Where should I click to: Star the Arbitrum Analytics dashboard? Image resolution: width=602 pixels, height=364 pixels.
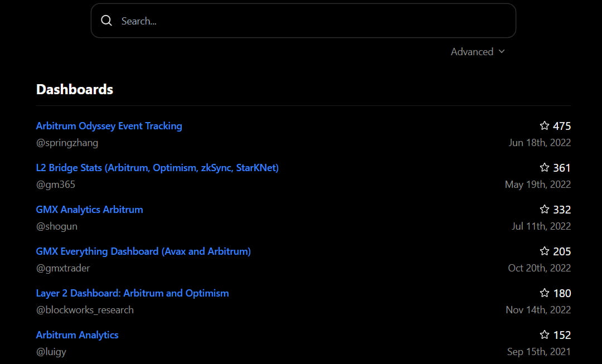(x=545, y=335)
